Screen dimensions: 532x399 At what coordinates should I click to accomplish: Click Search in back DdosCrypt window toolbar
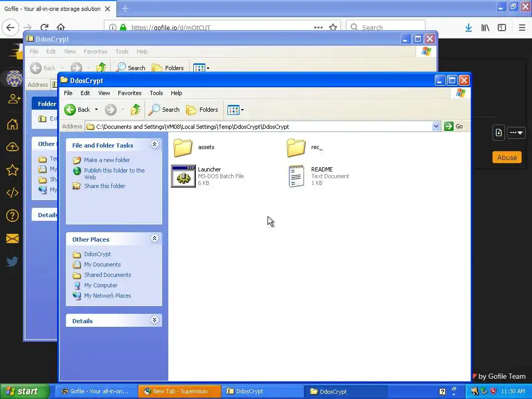coord(131,68)
